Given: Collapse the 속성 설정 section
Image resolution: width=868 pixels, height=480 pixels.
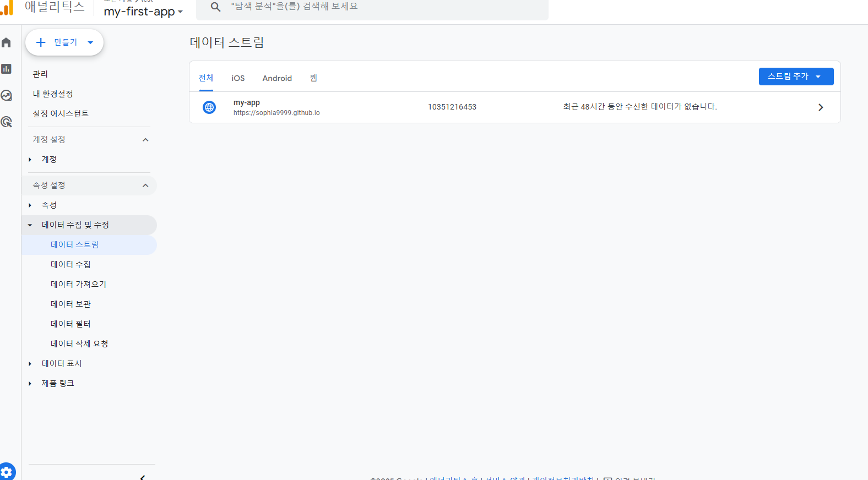Looking at the screenshot, I should [145, 186].
